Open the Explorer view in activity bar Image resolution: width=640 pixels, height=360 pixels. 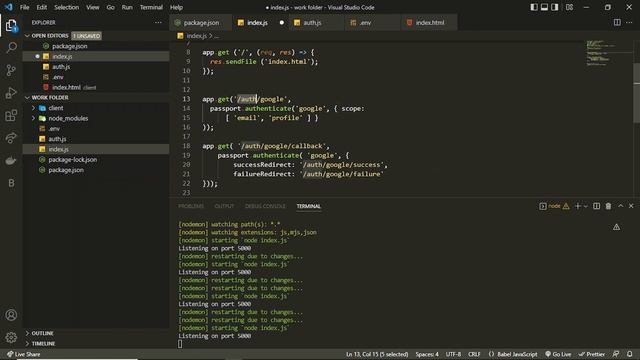[x=11, y=26]
